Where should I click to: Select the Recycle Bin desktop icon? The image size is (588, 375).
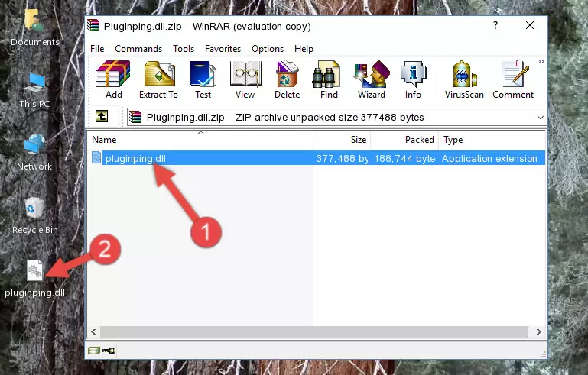coord(34,215)
